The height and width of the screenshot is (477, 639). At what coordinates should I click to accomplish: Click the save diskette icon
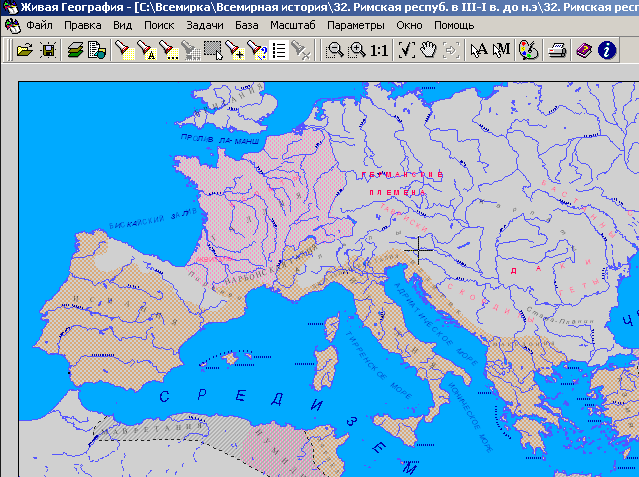47,49
